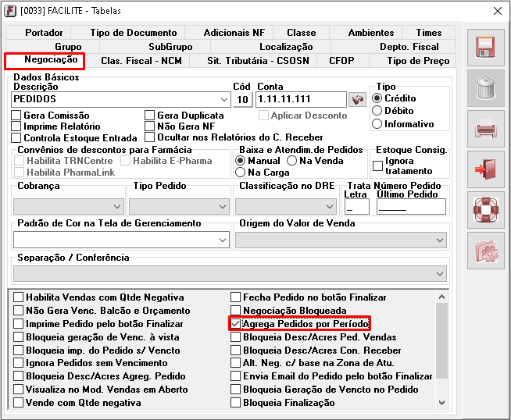The height and width of the screenshot is (420, 511).
Task: Check Fecha Pedido no botão Finalizar
Action: click(235, 297)
